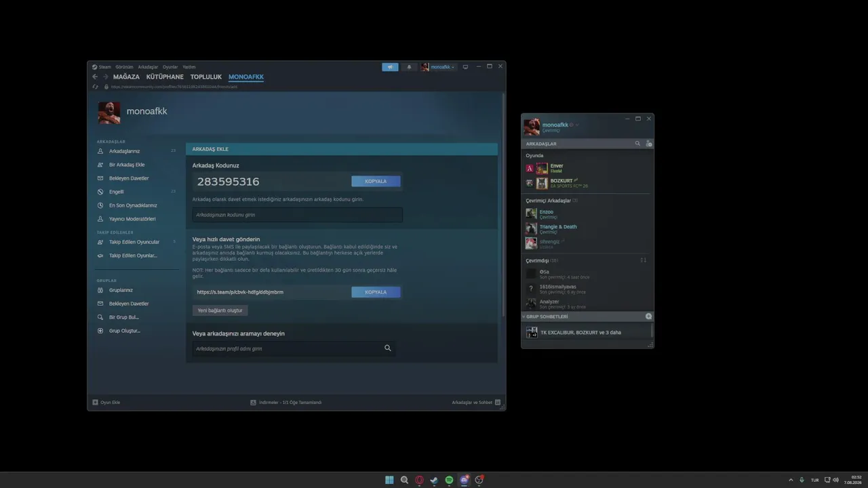Screen dimensions: 868x488
Task: Create a new group chat with the plus icon
Action: (648, 317)
